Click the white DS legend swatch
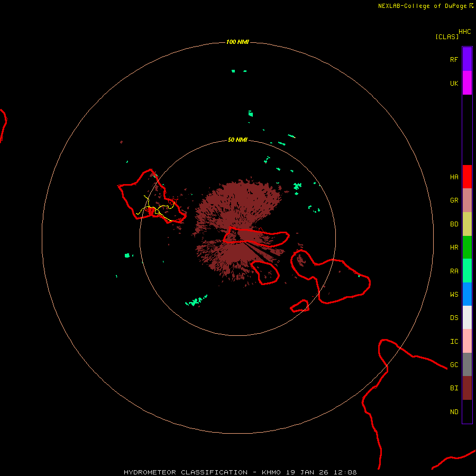This screenshot has width=476, height=476. click(x=467, y=317)
